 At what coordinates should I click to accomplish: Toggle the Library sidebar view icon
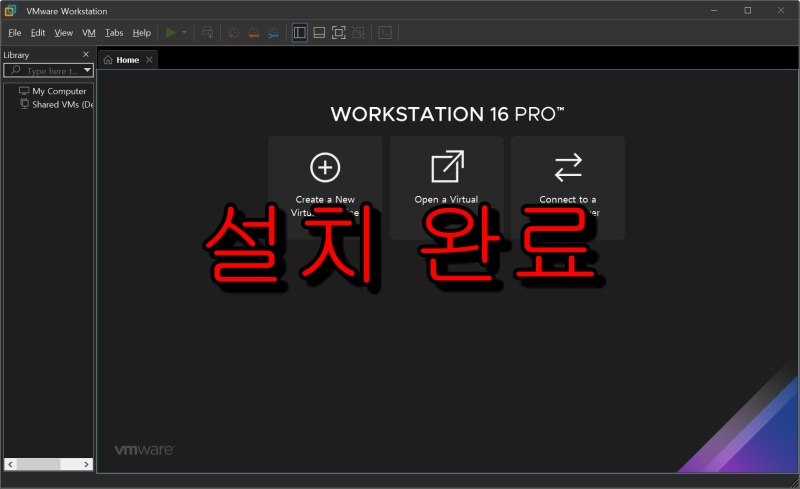tap(299, 33)
